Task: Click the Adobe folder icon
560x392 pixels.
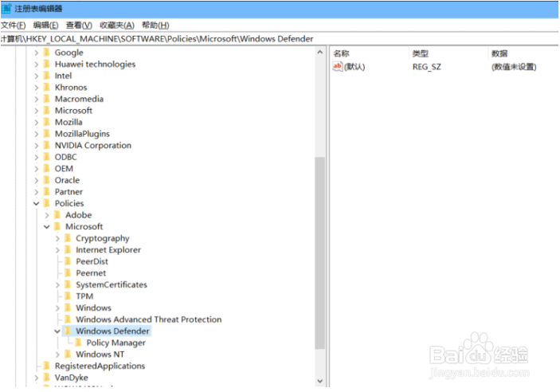Action: [57, 215]
